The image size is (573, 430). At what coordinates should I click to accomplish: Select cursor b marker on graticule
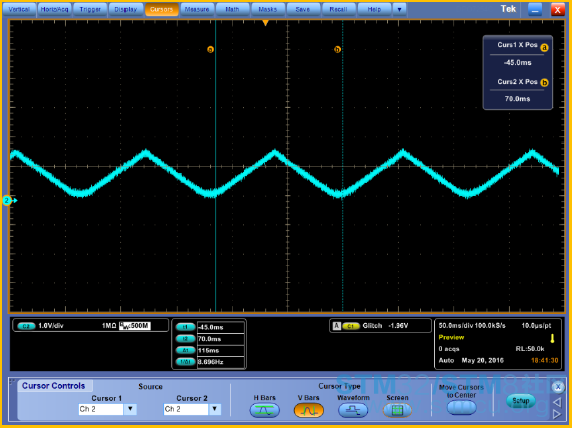point(337,49)
